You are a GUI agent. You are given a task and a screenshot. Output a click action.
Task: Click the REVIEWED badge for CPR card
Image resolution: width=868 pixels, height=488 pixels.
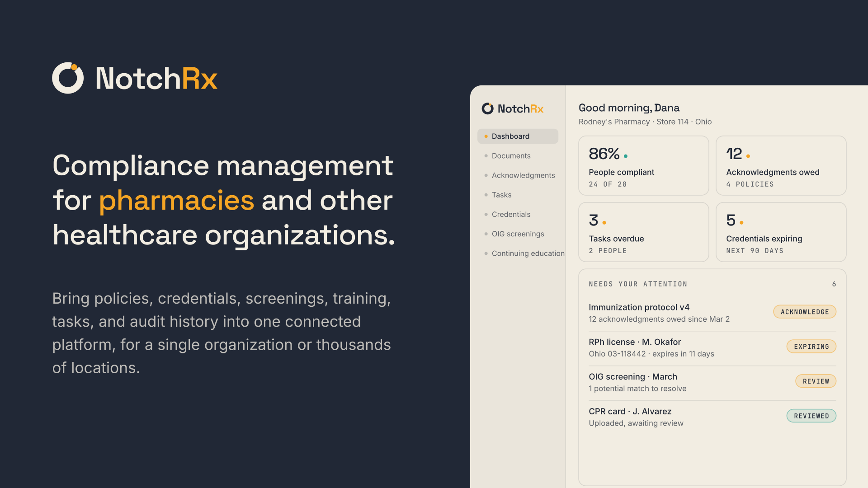point(811,416)
